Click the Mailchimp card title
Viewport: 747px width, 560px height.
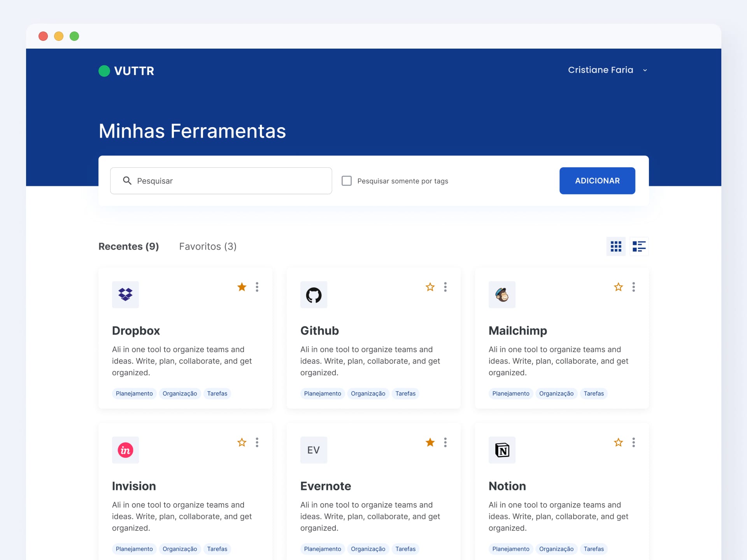point(518,331)
